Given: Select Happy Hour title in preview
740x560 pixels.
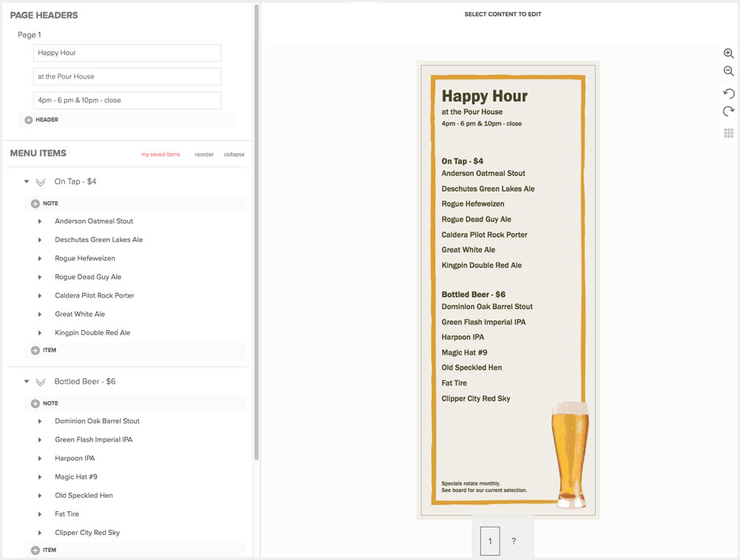Looking at the screenshot, I should coord(484,95).
